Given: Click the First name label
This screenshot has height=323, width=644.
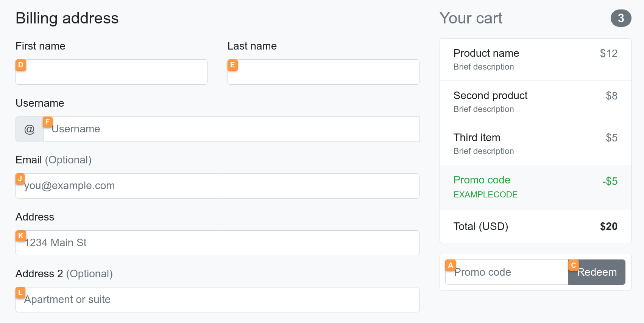Looking at the screenshot, I should click(x=41, y=46).
